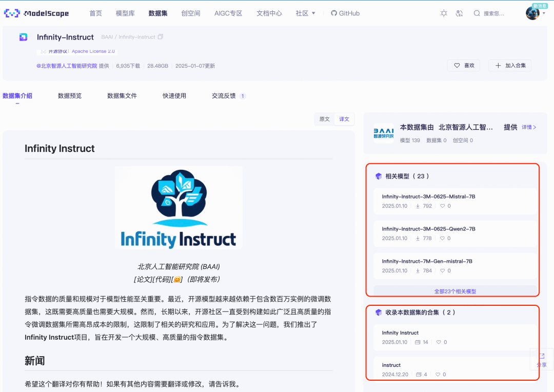Click the 模型 139 stat text
Image resolution: width=554 pixels, height=392 pixels.
pyautogui.click(x=410, y=140)
